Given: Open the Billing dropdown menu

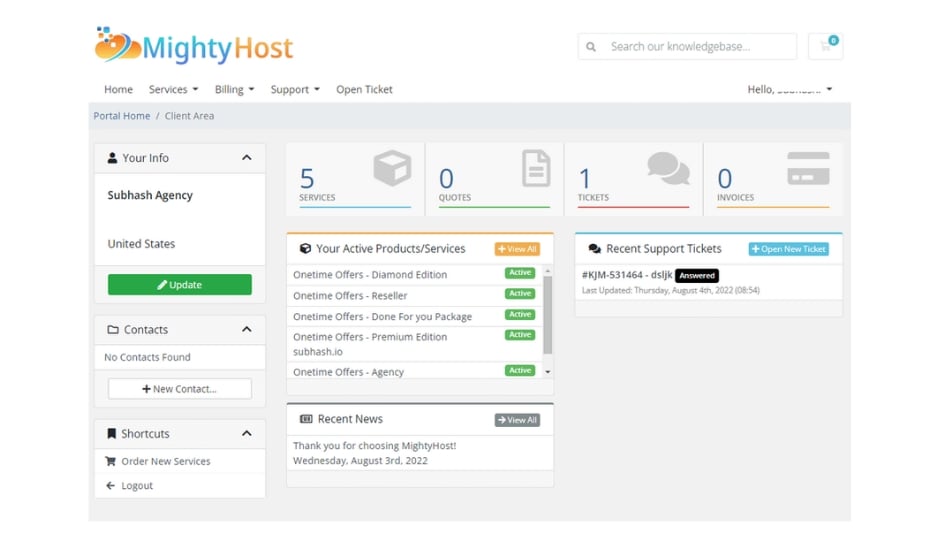Looking at the screenshot, I should [x=234, y=89].
